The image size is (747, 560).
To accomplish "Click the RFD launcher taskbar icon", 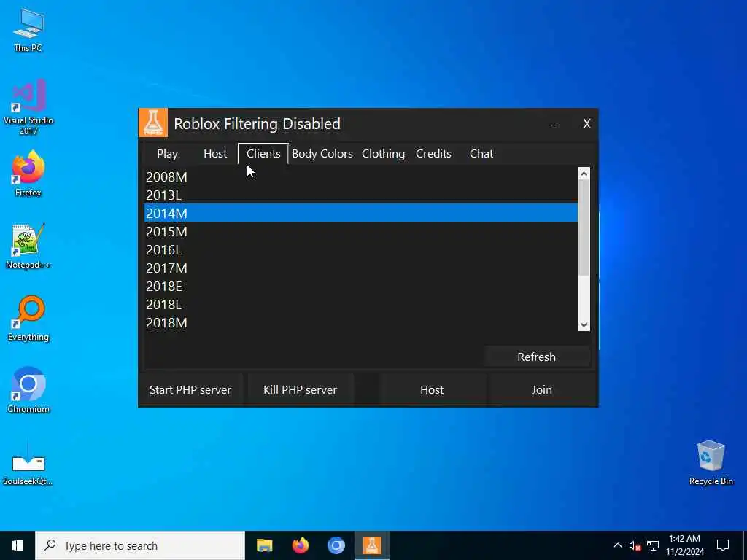I will (x=372, y=545).
